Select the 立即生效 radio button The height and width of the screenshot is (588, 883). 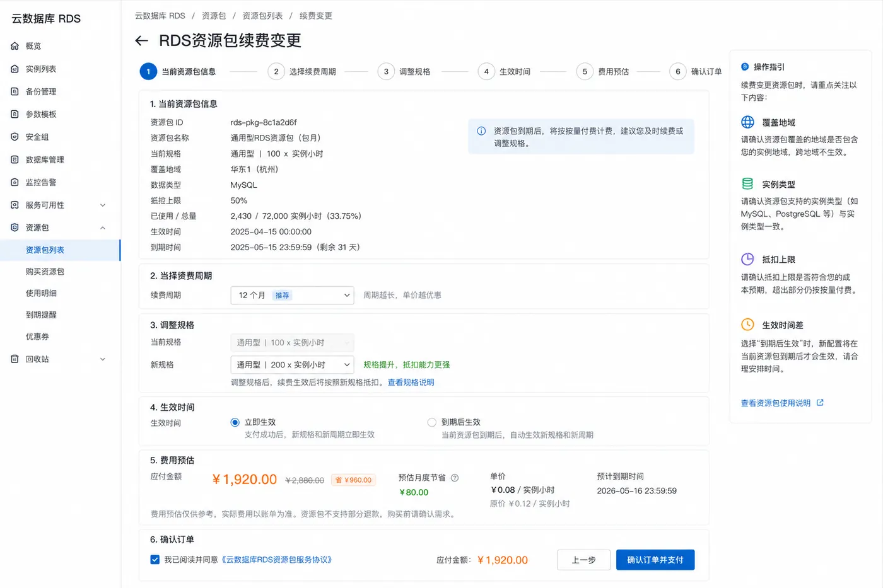coord(235,422)
